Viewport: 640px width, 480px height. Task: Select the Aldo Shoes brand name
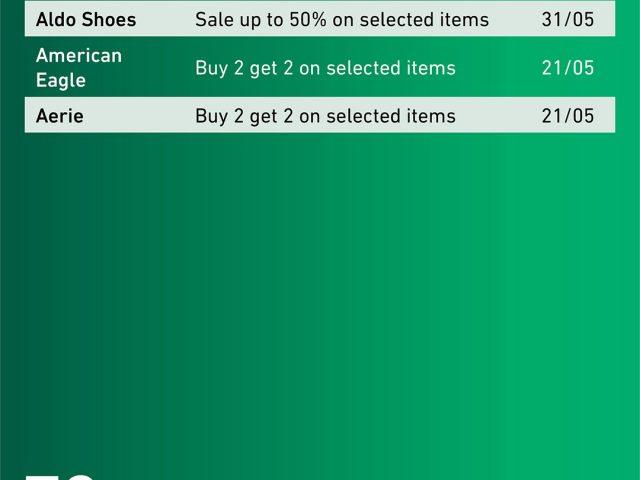pos(86,20)
